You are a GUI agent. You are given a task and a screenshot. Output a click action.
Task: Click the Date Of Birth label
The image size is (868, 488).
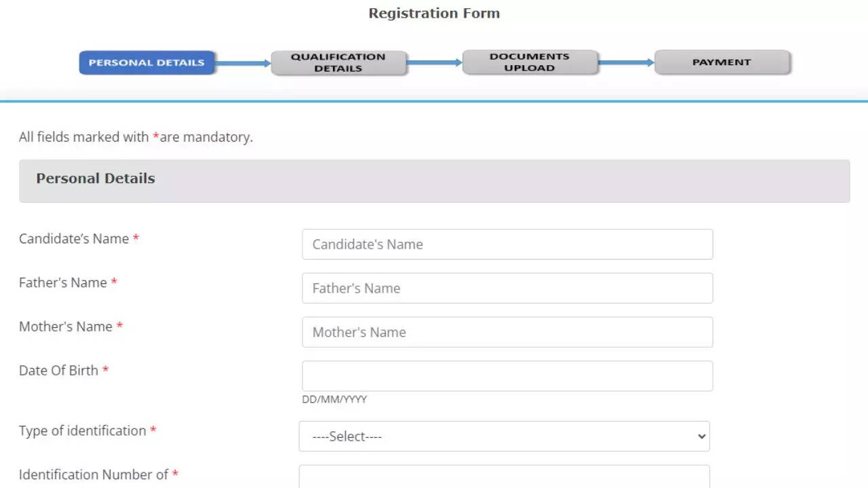pyautogui.click(x=59, y=370)
